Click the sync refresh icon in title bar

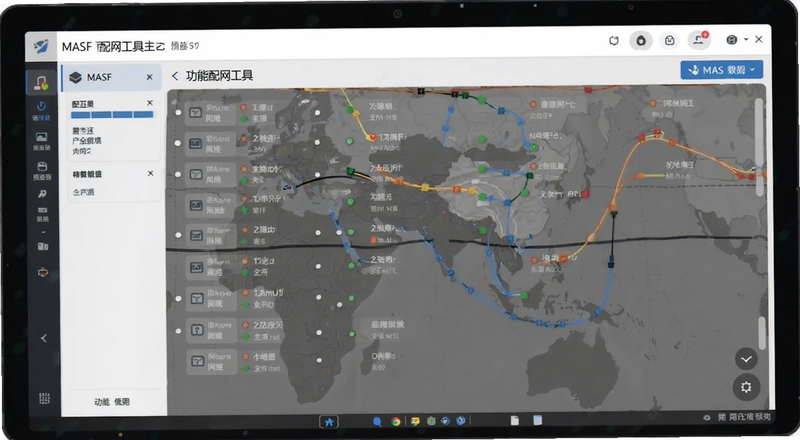pos(614,41)
